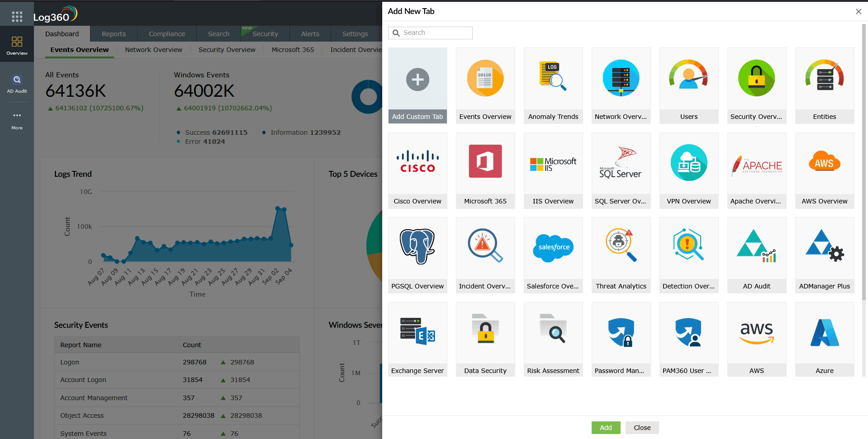Click the Search field in the dialog
Screen dimensions: 868x439
[x=430, y=33]
